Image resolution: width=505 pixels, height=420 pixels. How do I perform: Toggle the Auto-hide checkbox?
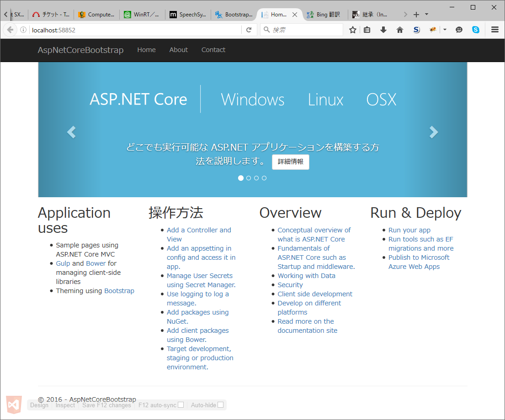pyautogui.click(x=220, y=405)
